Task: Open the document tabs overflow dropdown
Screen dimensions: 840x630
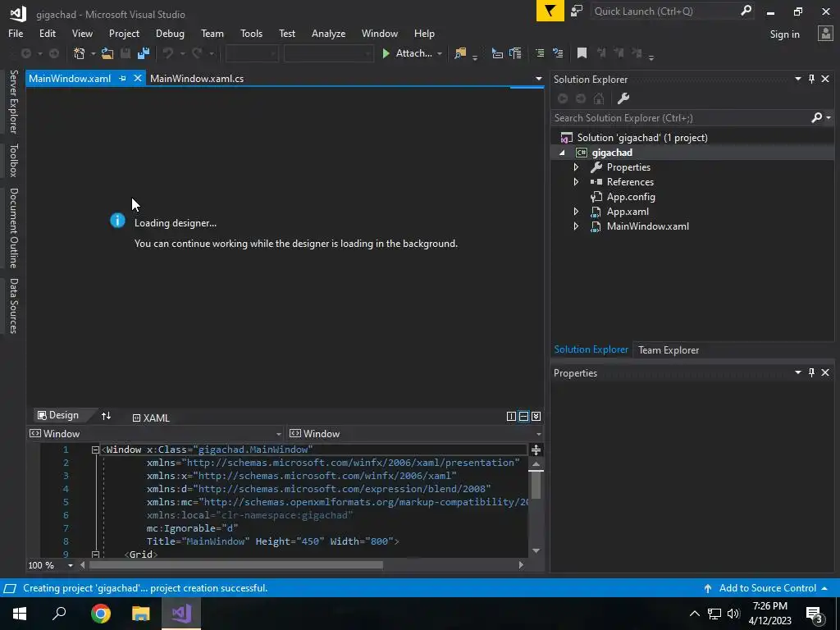Action: coord(538,79)
